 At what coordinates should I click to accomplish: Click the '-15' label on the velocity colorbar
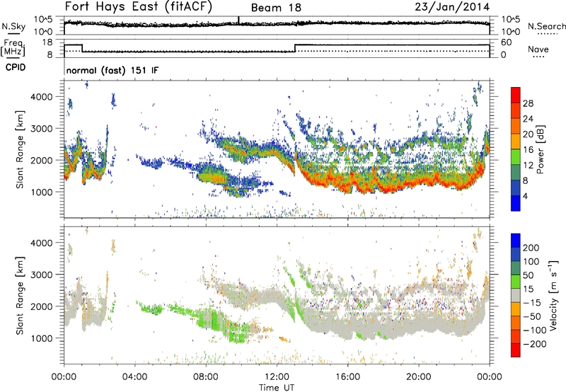click(x=532, y=303)
